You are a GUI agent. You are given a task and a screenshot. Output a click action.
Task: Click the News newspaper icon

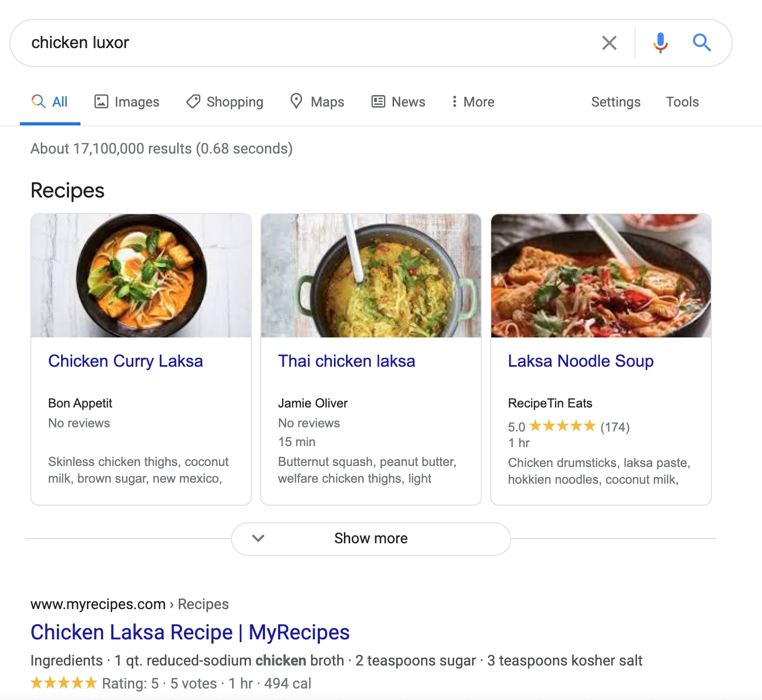(378, 101)
